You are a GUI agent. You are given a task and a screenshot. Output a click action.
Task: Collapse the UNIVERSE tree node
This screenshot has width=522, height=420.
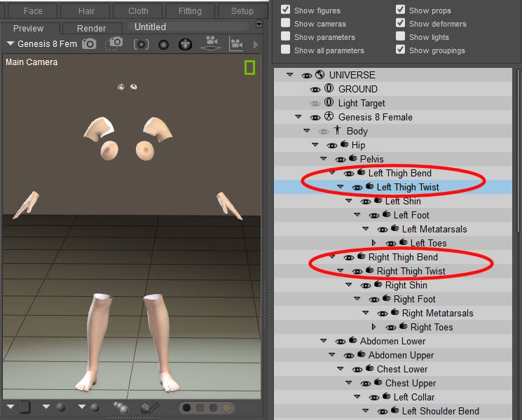[x=290, y=75]
